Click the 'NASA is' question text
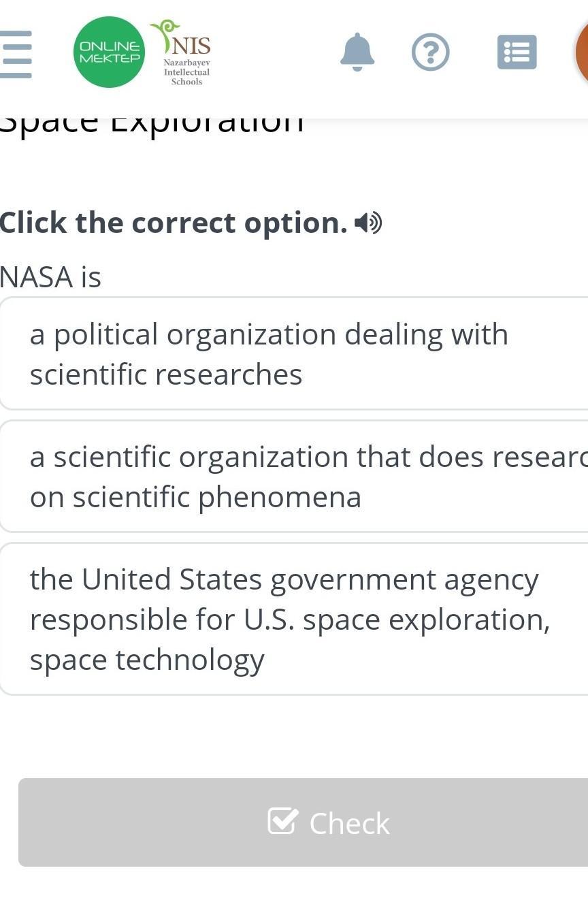 [50, 277]
